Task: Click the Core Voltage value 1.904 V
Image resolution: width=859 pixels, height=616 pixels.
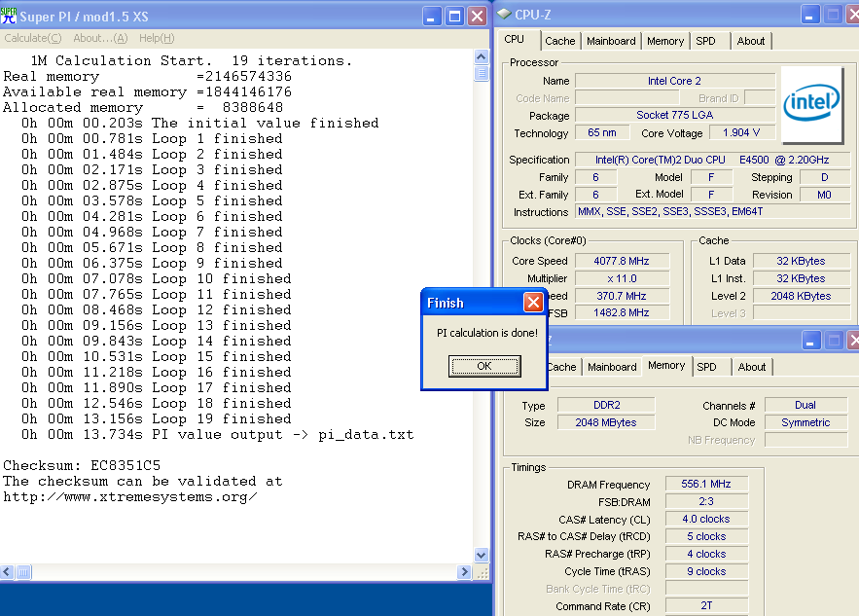Action: (741, 132)
